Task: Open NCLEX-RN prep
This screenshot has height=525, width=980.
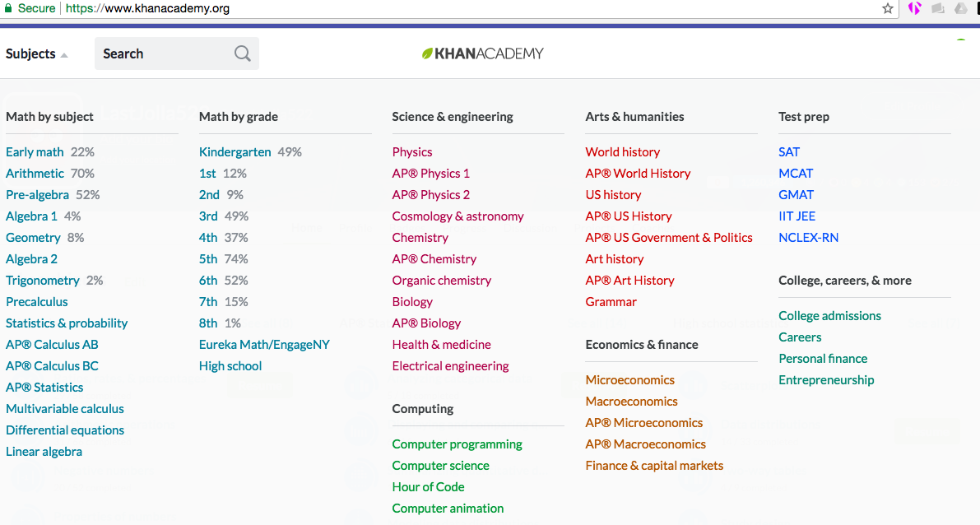Action: [x=808, y=238]
